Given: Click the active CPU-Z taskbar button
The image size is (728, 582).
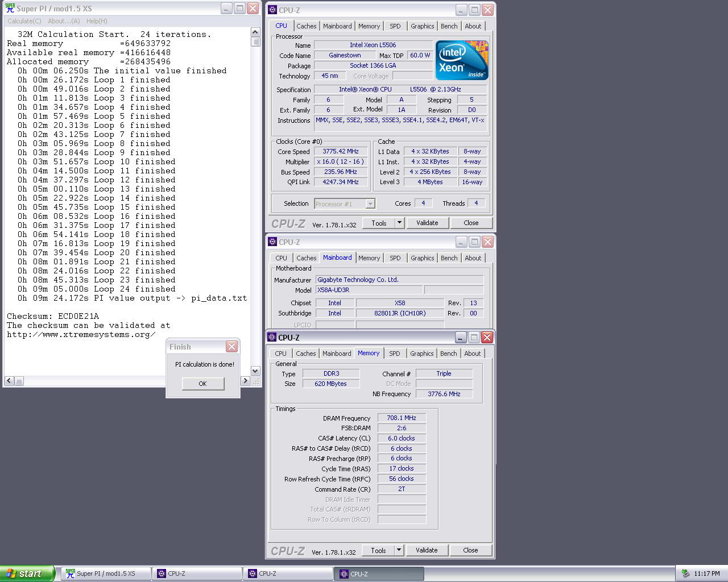Looking at the screenshot, I should pos(380,573).
